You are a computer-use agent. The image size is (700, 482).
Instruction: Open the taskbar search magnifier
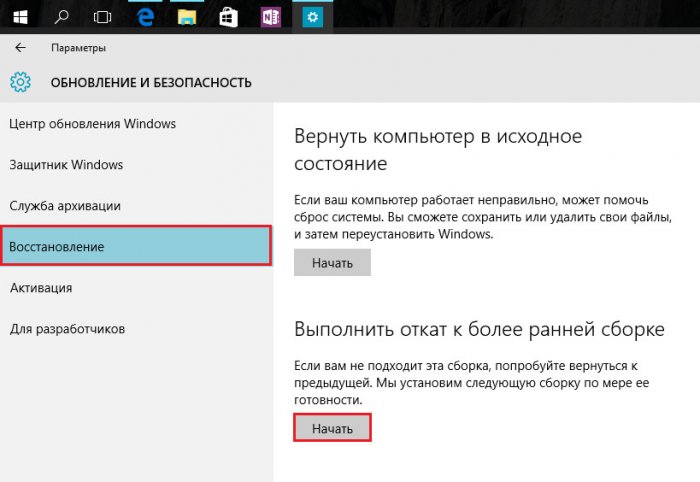coord(61,17)
